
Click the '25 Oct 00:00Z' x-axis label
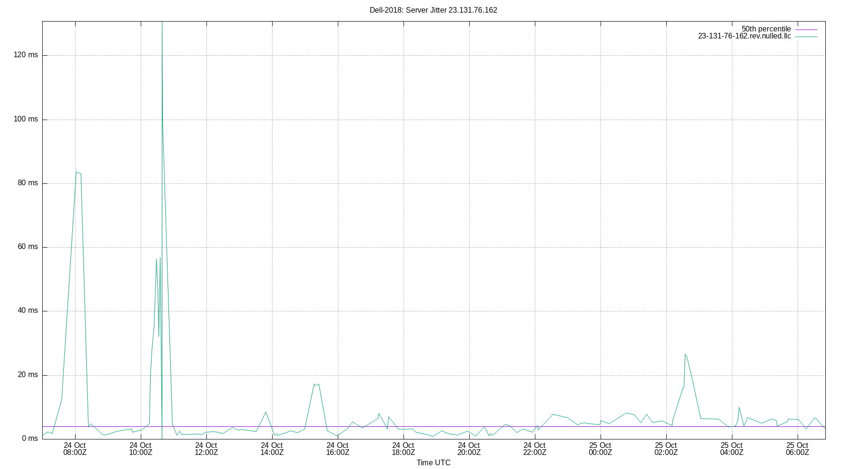tap(600, 449)
